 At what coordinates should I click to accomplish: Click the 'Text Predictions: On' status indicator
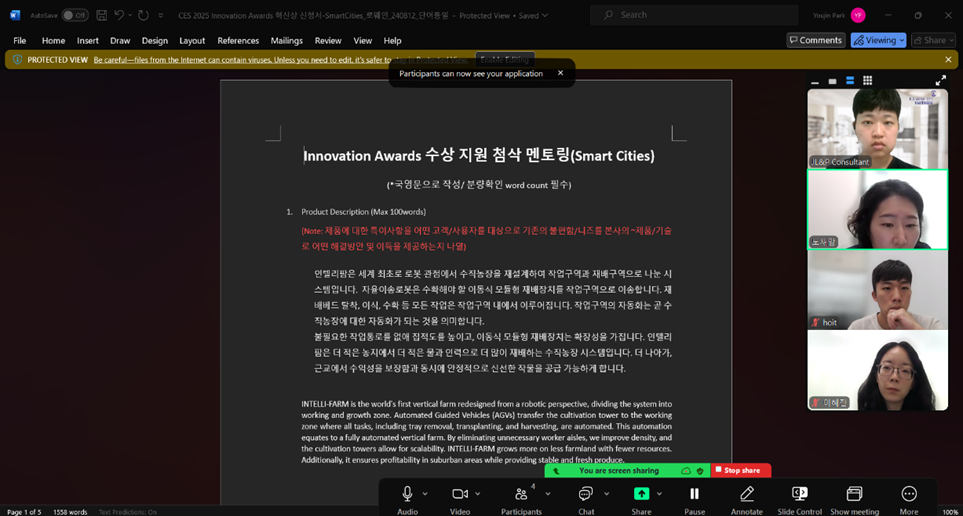pyautogui.click(x=128, y=512)
